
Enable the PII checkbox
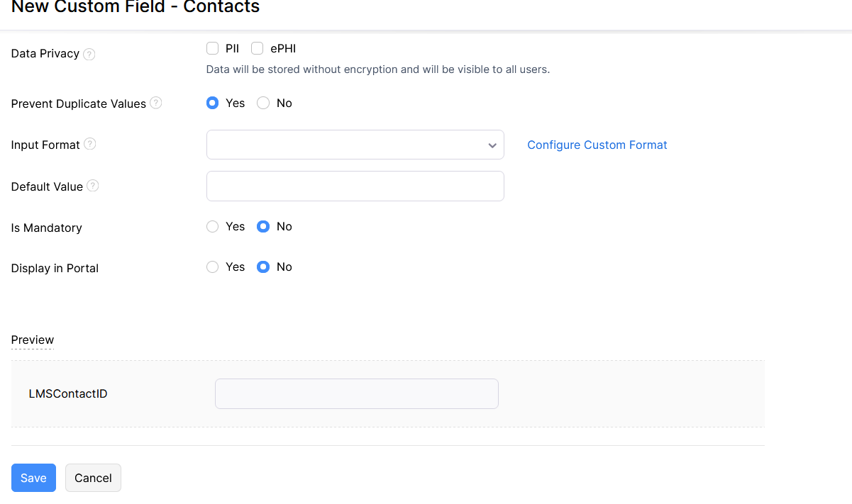[212, 48]
